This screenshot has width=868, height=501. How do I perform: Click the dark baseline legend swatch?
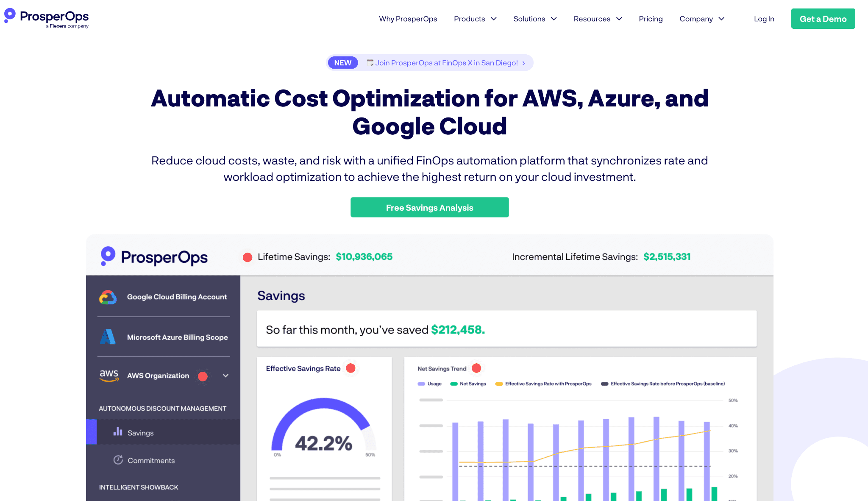(x=605, y=384)
